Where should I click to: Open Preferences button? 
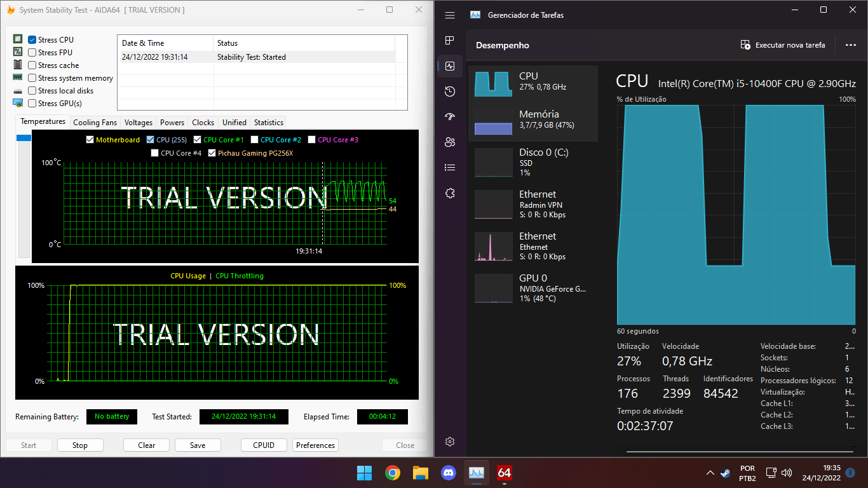point(316,445)
